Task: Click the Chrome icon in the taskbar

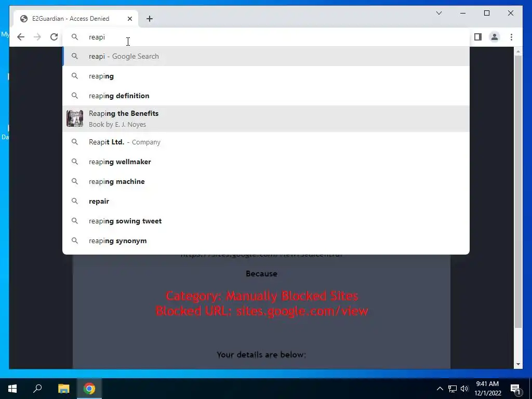Action: 89,389
